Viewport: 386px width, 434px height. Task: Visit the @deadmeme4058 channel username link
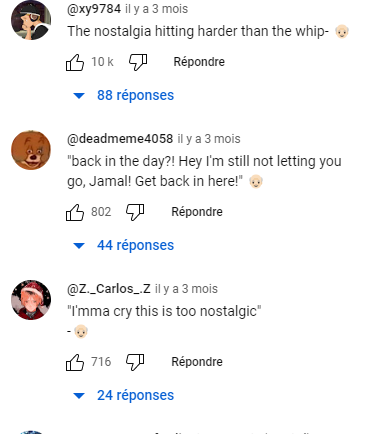120,139
